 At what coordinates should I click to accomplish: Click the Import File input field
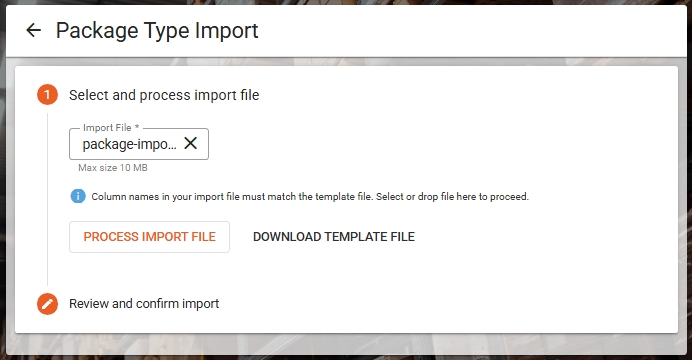pyautogui.click(x=139, y=144)
